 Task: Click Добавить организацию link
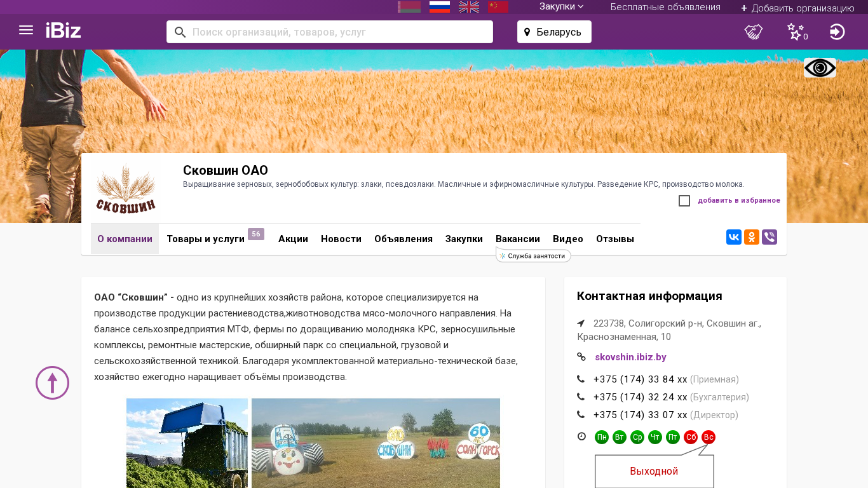pos(797,8)
